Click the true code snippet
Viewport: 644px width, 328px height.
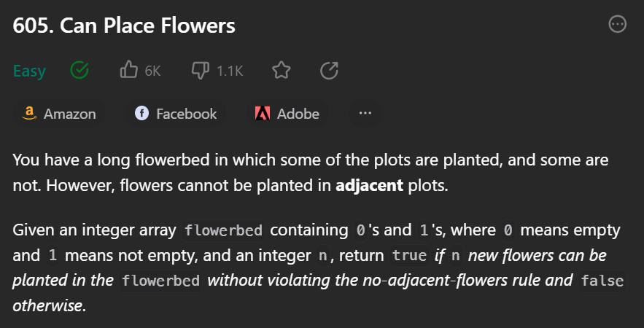click(x=409, y=256)
